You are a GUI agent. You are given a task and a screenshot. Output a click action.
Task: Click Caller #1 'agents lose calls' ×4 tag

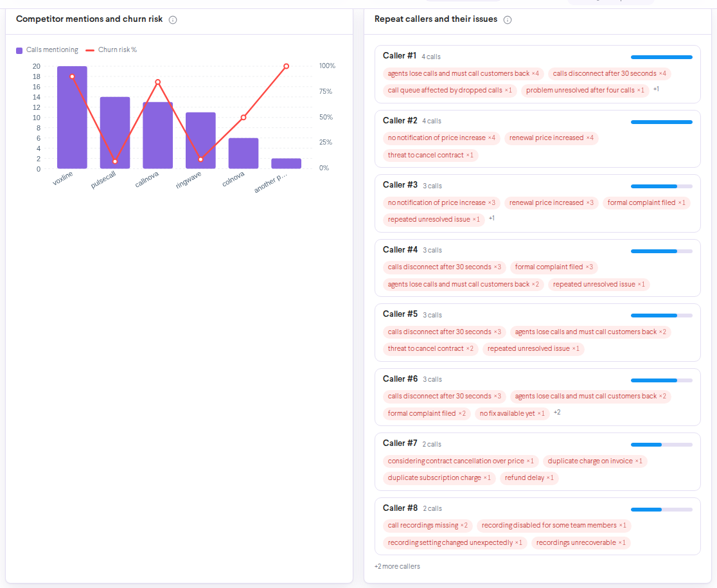point(463,74)
